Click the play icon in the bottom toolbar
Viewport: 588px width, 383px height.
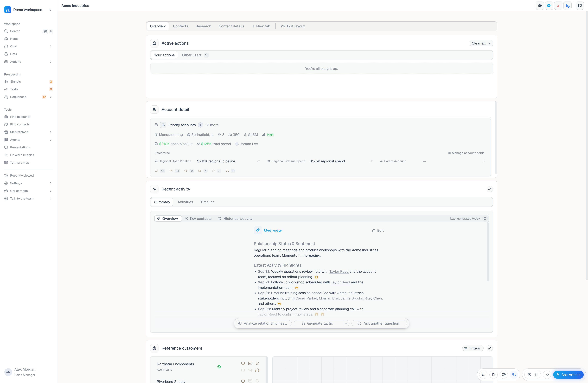click(493, 375)
